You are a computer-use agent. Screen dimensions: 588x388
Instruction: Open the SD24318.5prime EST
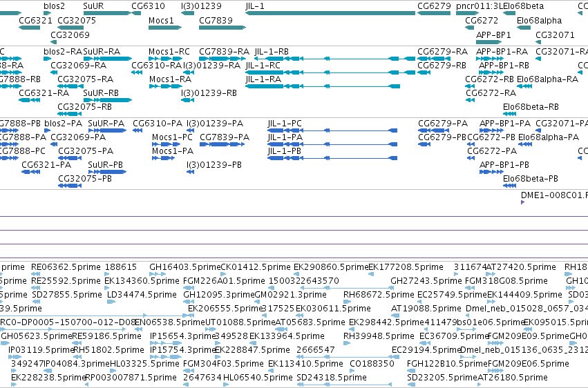click(344, 385)
